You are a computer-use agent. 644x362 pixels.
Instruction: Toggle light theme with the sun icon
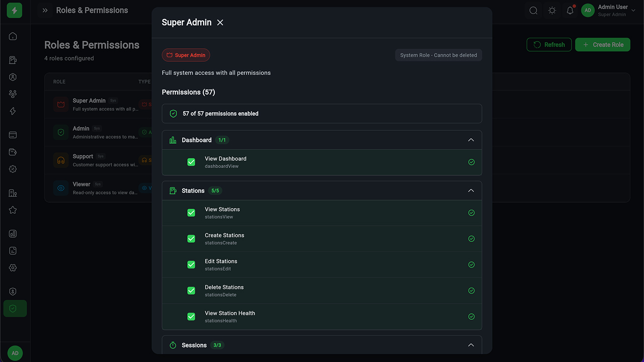pos(552,11)
